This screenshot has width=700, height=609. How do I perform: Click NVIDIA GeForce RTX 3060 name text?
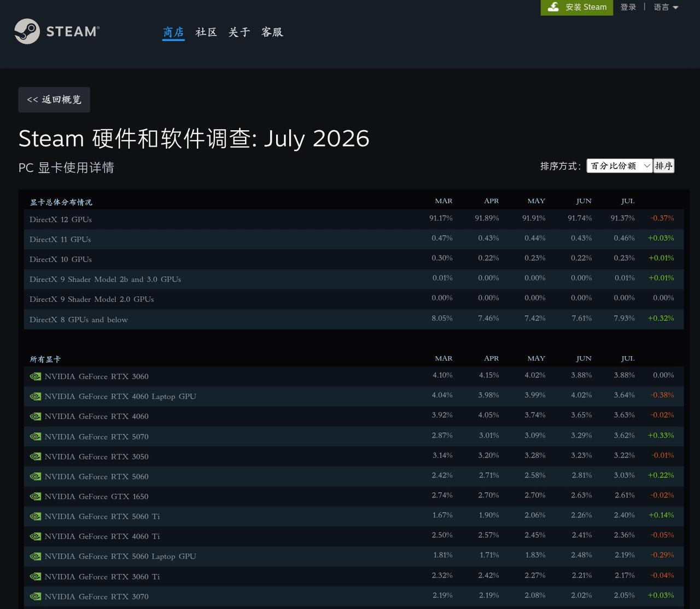97,376
